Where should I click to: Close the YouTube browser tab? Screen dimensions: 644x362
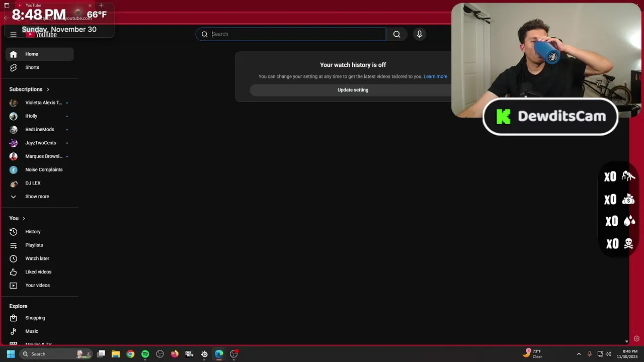[90, 6]
